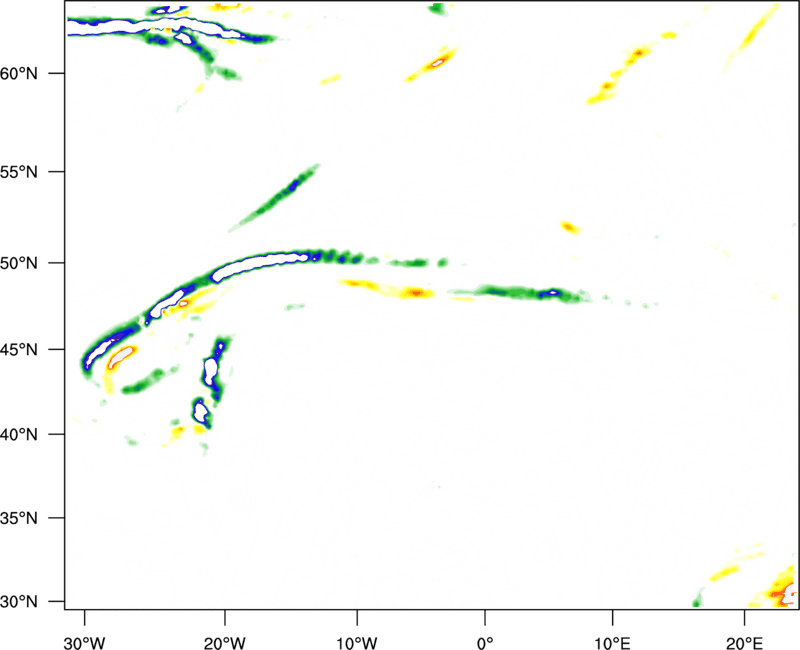The height and width of the screenshot is (650, 800).
Task: Click the 60°N latitude label
Action: (x=19, y=73)
